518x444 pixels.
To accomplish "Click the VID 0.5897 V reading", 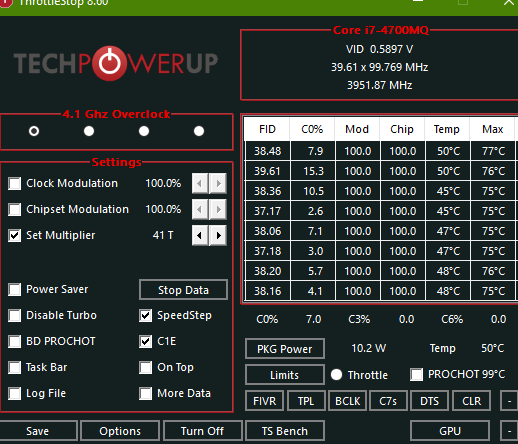I will tap(379, 49).
